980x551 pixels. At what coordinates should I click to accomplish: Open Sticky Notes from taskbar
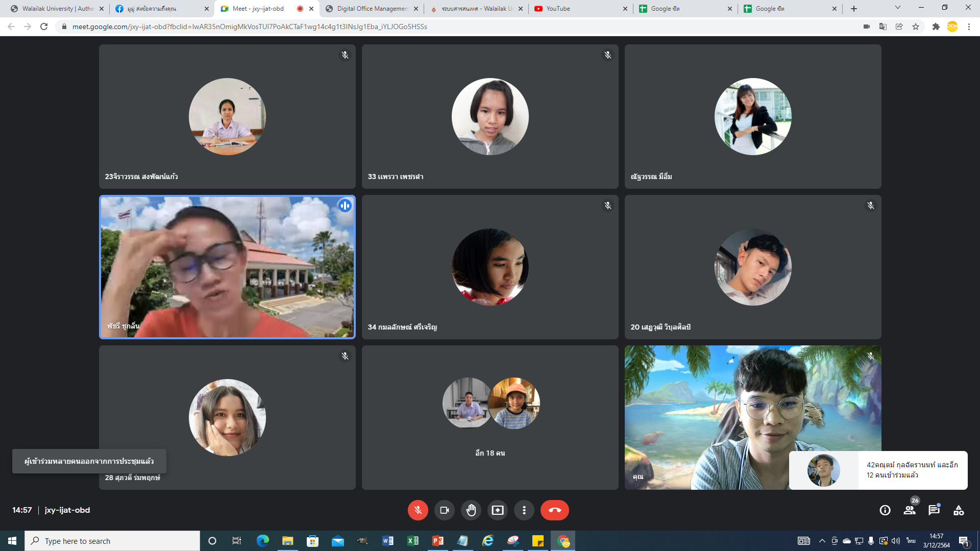(x=537, y=541)
